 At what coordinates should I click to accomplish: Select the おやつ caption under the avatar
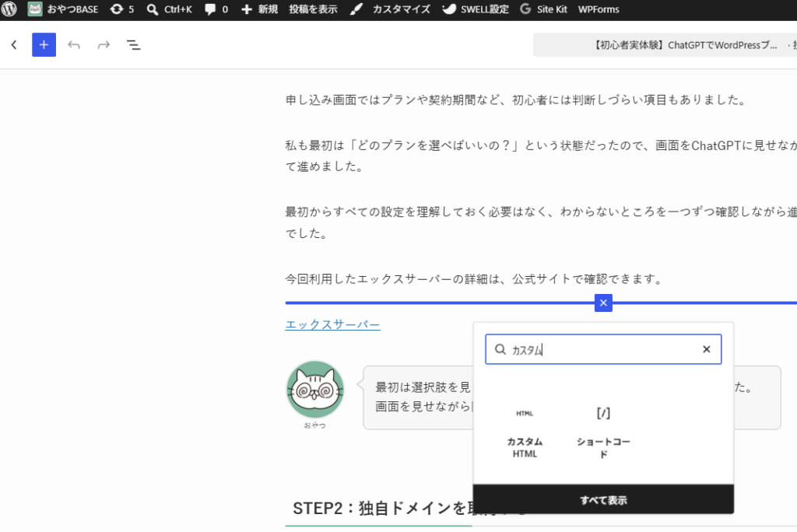tap(314, 425)
